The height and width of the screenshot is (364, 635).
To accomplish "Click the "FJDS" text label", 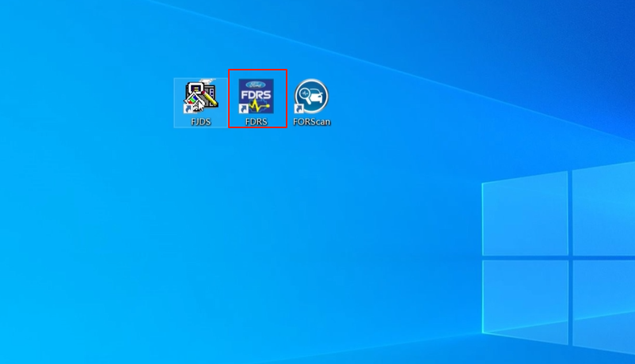I will coord(200,122).
